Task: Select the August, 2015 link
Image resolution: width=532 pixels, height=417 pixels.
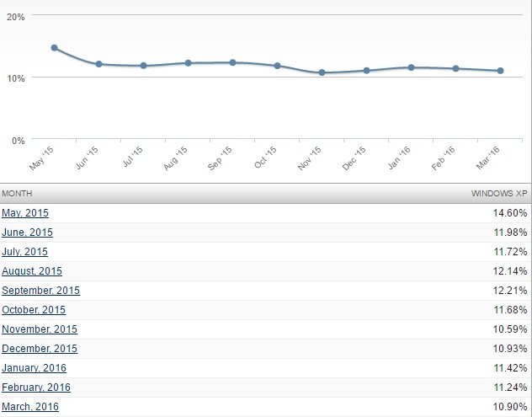Action: pos(32,271)
